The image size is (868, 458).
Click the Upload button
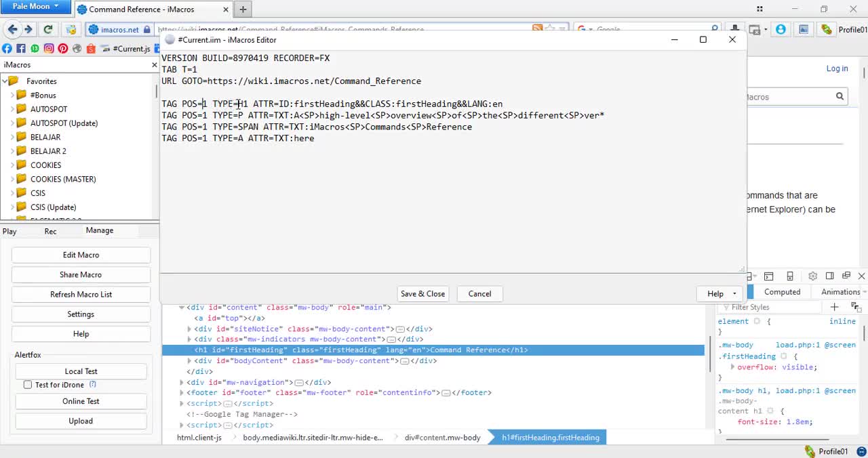click(81, 421)
